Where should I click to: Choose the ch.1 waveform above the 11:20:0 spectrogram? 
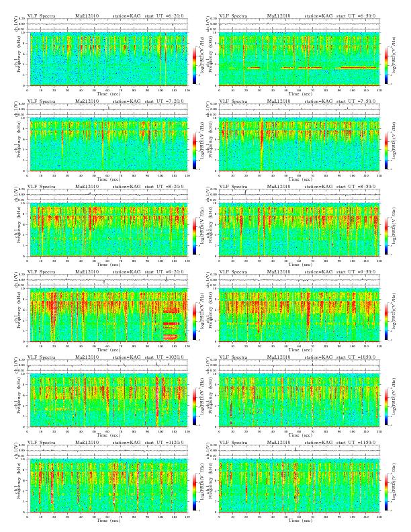click(x=107, y=451)
